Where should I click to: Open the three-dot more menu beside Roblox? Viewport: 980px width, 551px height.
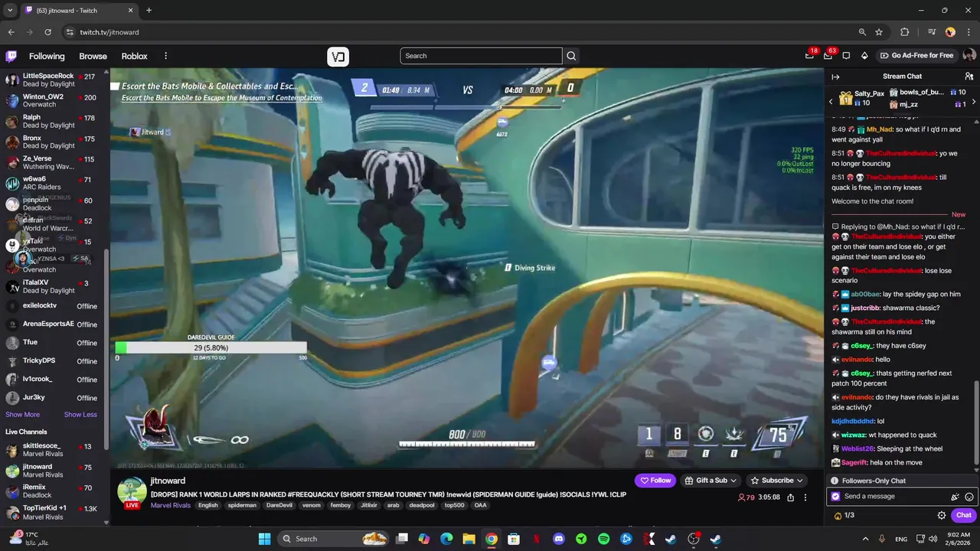pyautogui.click(x=165, y=56)
